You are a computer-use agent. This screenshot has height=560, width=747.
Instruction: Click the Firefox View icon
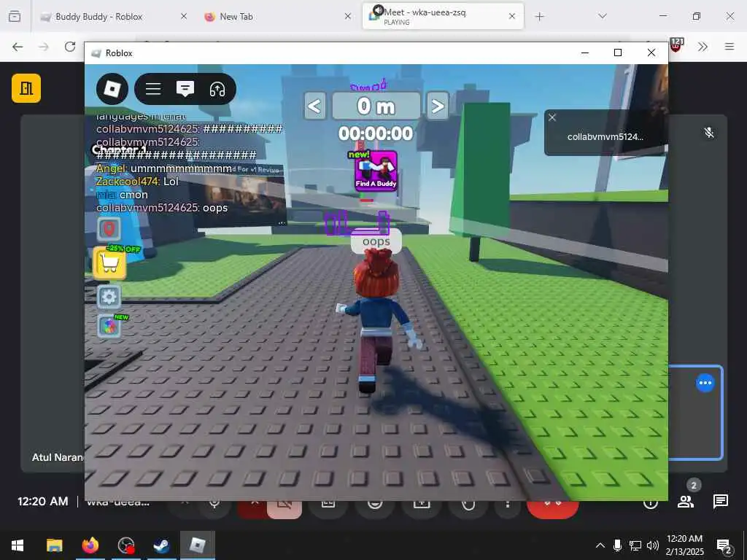pyautogui.click(x=15, y=16)
